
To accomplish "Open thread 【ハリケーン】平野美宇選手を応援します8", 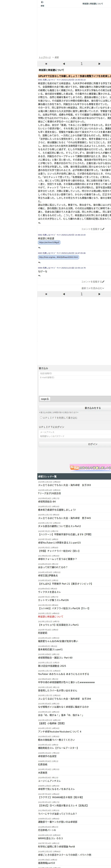I will click(65, 534).
